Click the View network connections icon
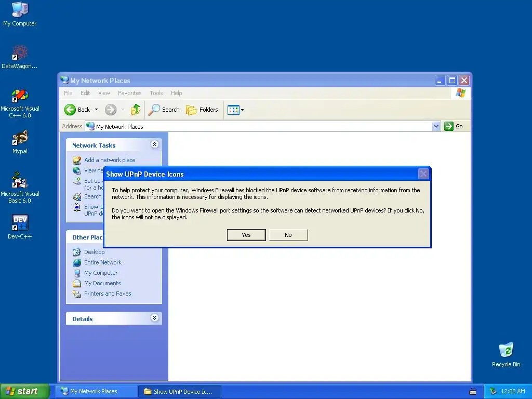Viewport: 532px width, 399px height. pos(77,170)
